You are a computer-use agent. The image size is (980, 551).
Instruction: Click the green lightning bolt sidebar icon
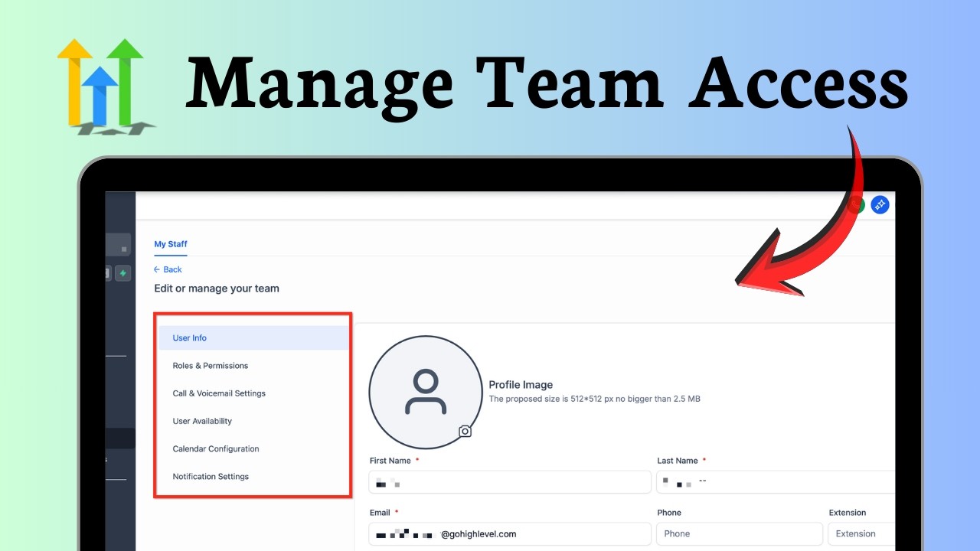pos(122,273)
